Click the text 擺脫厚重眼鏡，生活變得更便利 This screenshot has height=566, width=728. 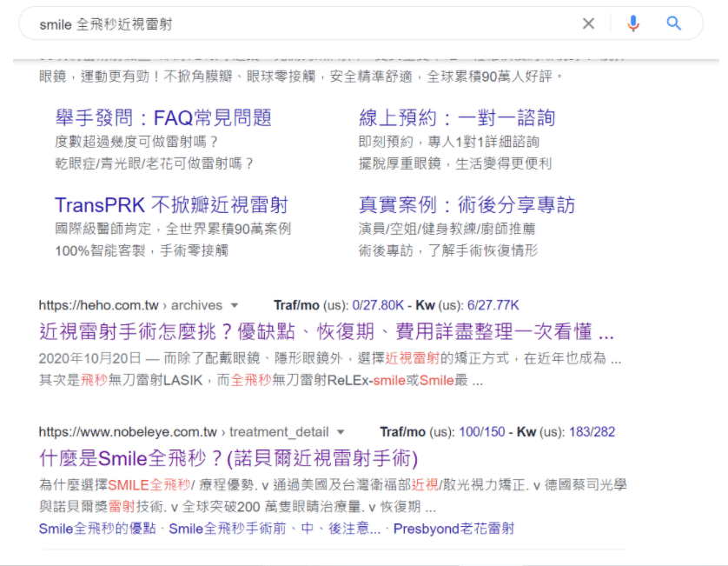point(455,163)
